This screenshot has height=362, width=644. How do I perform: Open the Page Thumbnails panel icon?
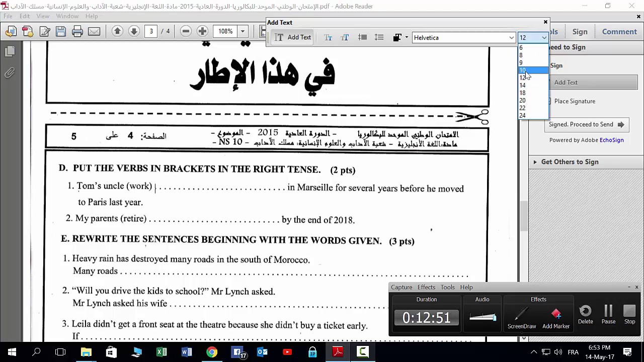coord(10,51)
